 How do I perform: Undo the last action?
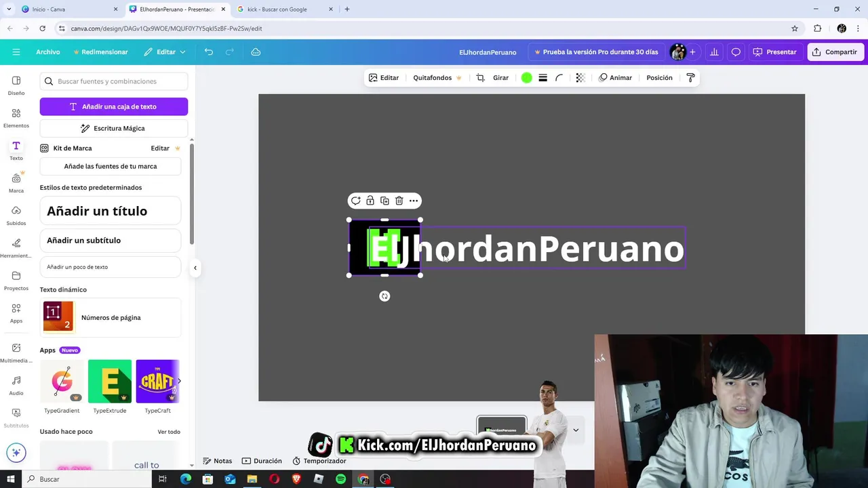pyautogui.click(x=209, y=52)
